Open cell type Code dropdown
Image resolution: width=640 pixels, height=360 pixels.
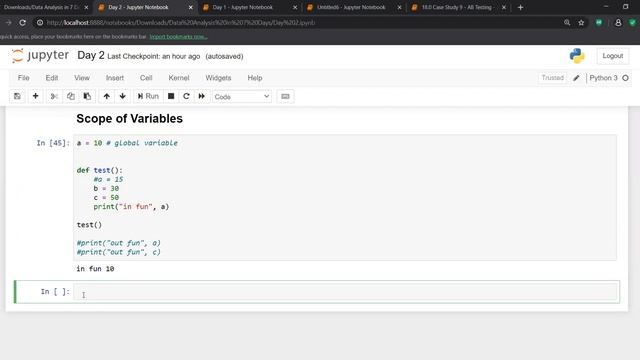pos(242,97)
